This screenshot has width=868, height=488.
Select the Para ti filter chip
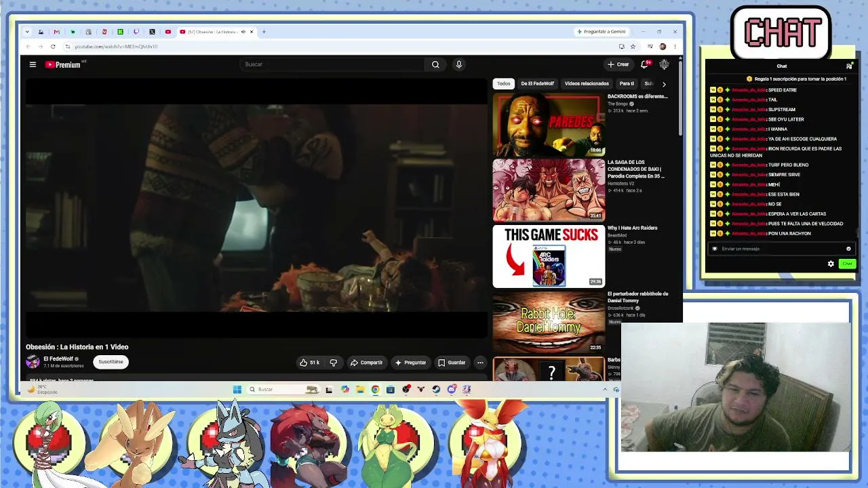pyautogui.click(x=627, y=84)
